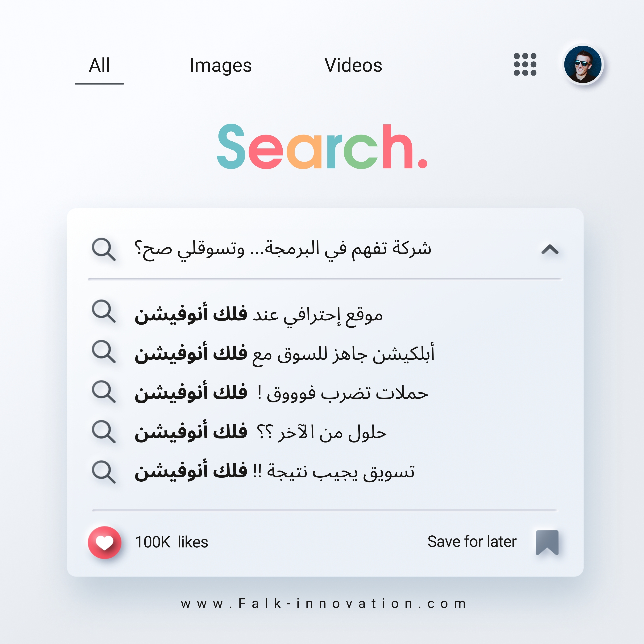
Task: Open the Videos tab
Action: (353, 65)
